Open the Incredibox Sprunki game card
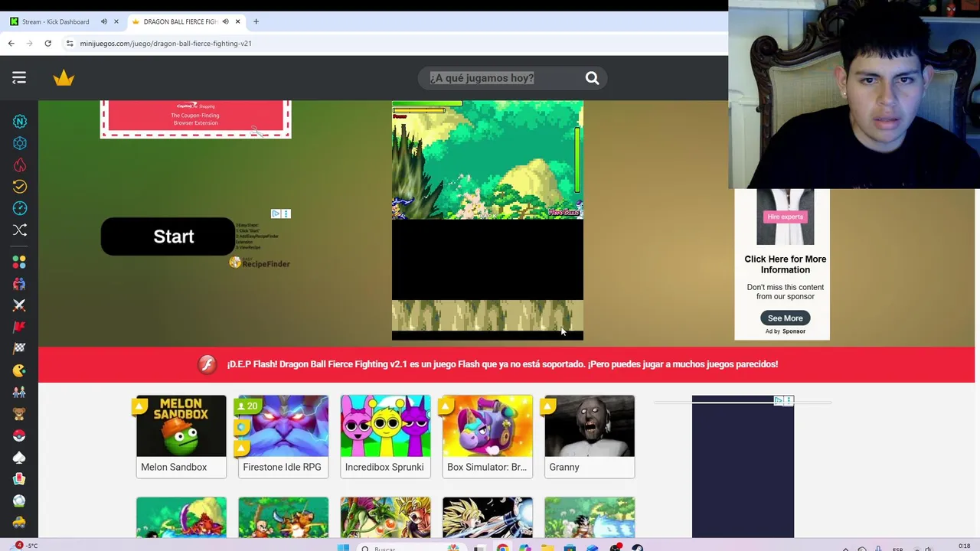This screenshot has width=980, height=551. [385, 436]
